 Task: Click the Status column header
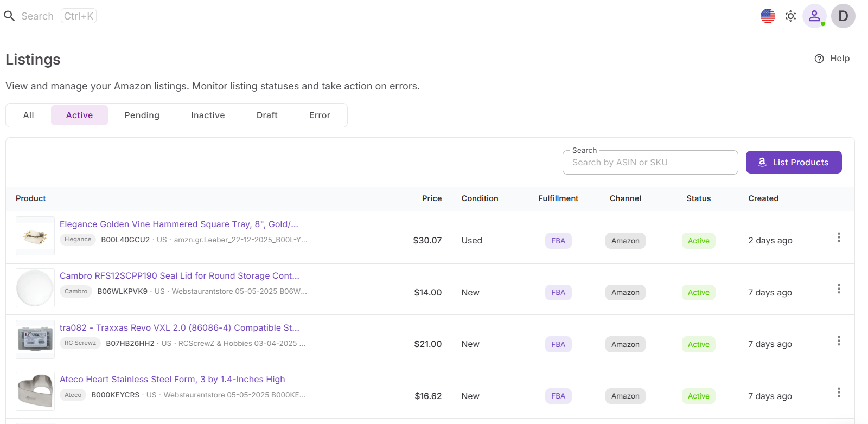click(x=699, y=198)
